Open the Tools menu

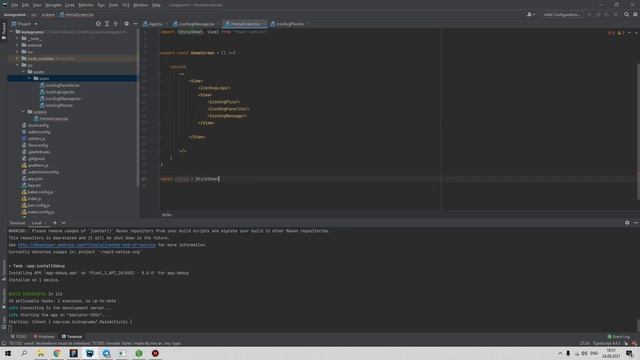[113, 5]
